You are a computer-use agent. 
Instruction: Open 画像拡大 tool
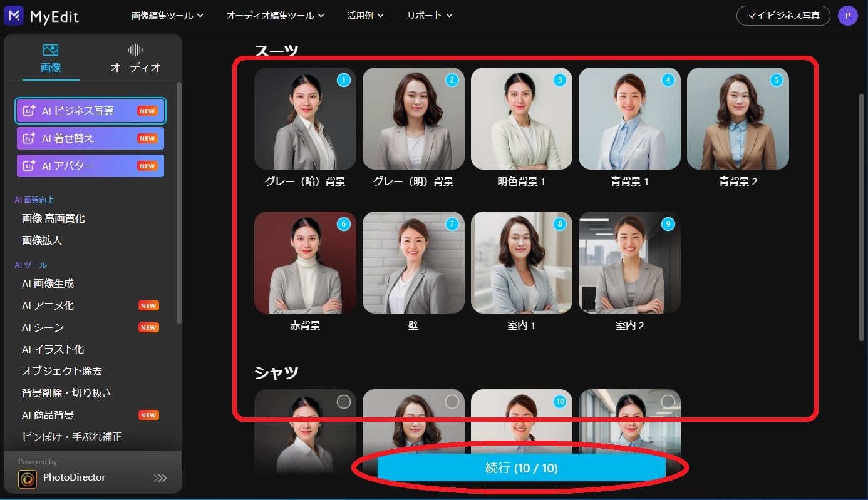click(x=42, y=240)
